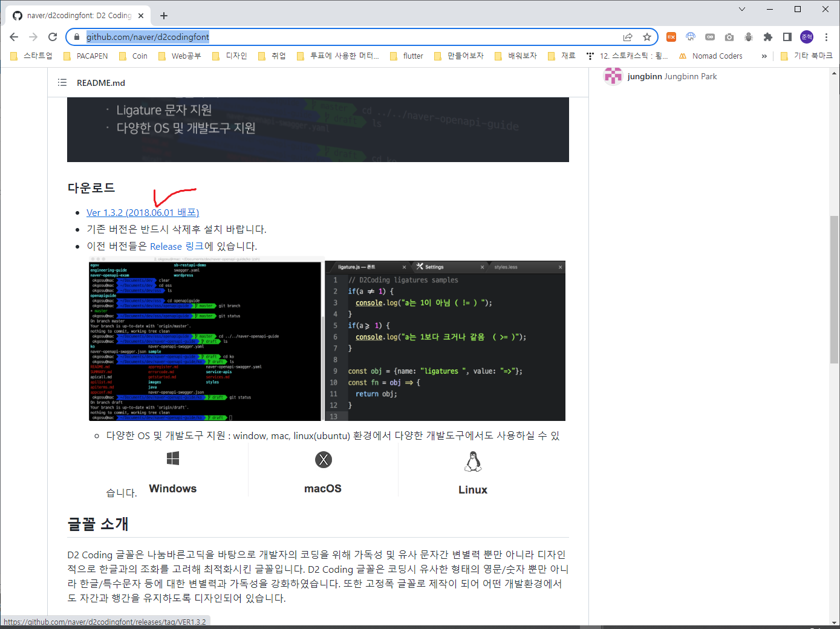Open the 12. 스토캐스틱 bookmark
The height and width of the screenshot is (629, 840).
(627, 56)
